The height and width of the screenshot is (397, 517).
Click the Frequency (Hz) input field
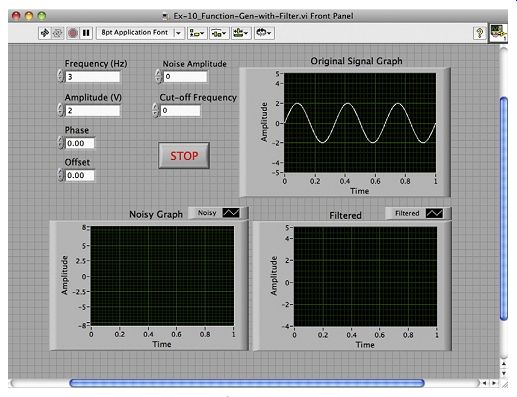(x=92, y=77)
